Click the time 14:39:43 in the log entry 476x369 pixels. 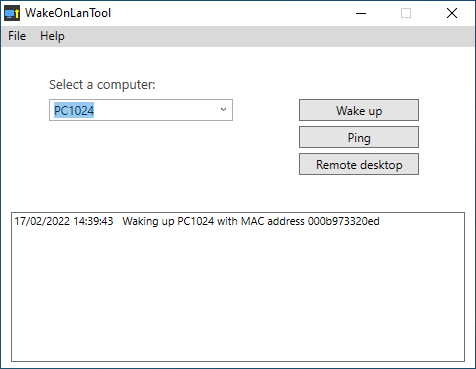click(x=93, y=221)
